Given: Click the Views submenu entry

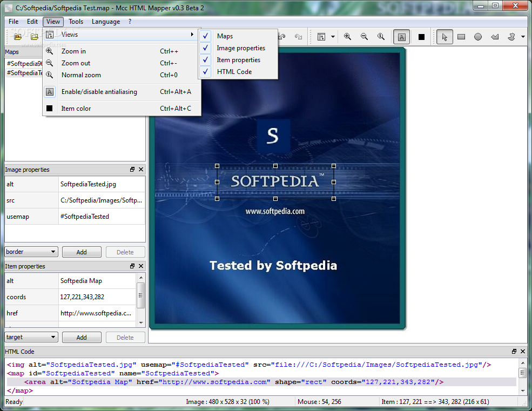Looking at the screenshot, I should pos(121,35).
